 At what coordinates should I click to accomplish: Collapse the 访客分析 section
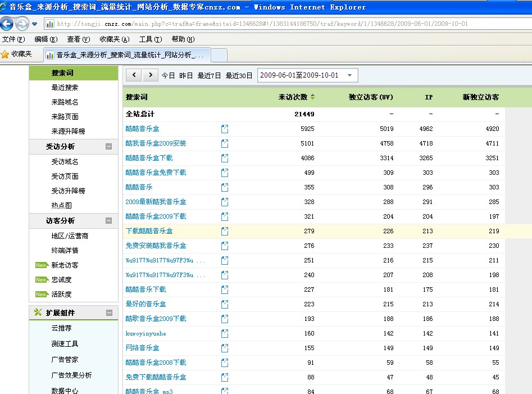coord(108,220)
